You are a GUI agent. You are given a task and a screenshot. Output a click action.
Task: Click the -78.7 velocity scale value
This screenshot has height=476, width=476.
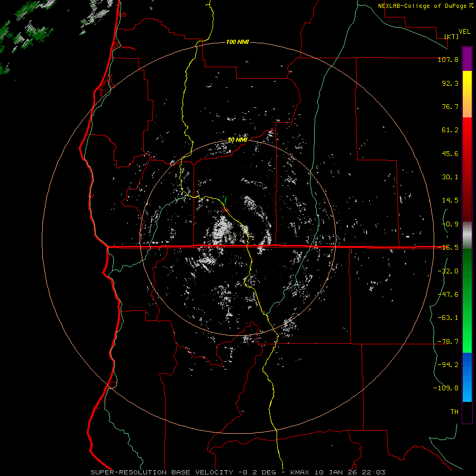pos(448,342)
